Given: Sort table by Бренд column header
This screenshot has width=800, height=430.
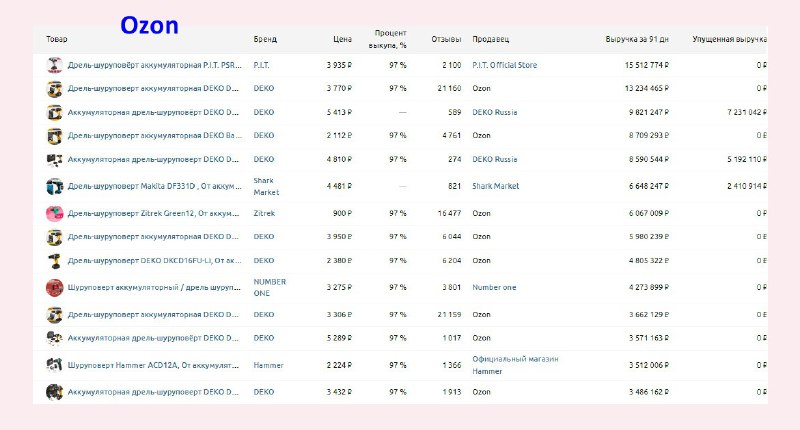Looking at the screenshot, I should [x=265, y=39].
